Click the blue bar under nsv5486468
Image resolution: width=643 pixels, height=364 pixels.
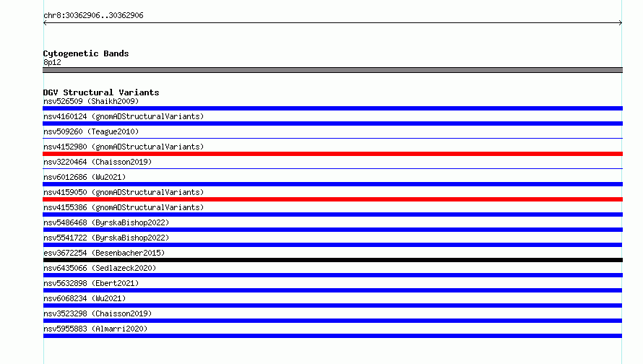click(x=332, y=230)
